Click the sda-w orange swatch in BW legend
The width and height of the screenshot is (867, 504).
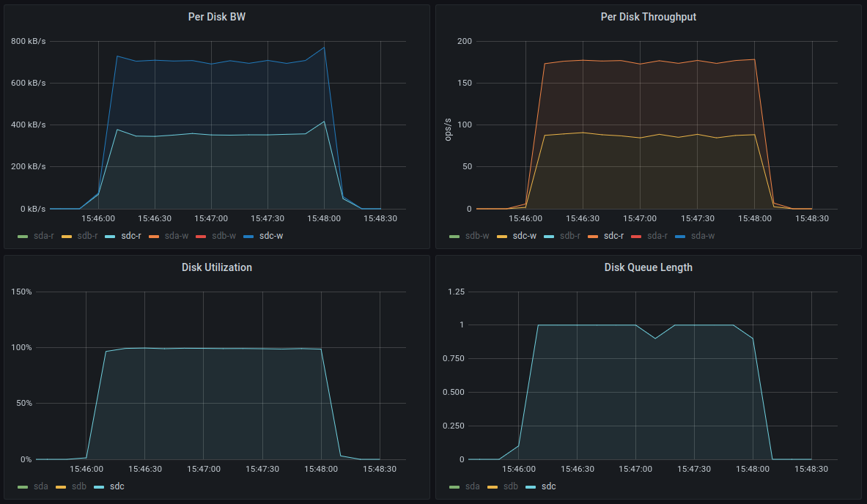(x=154, y=237)
